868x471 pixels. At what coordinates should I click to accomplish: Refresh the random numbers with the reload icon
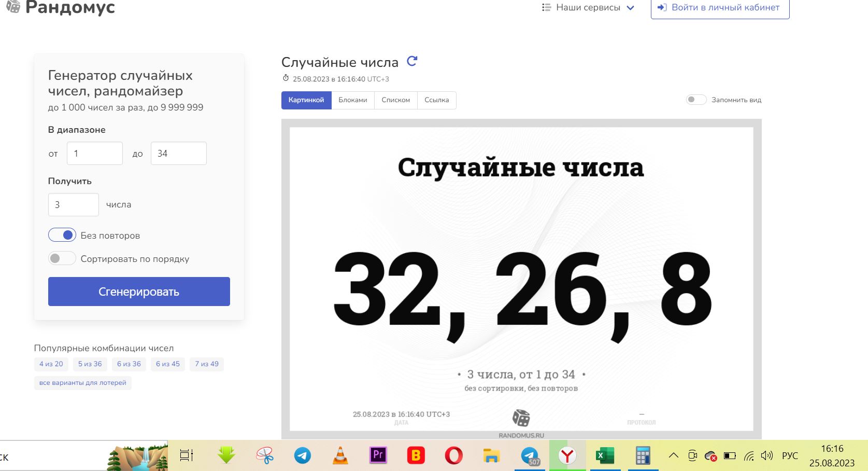pos(412,61)
